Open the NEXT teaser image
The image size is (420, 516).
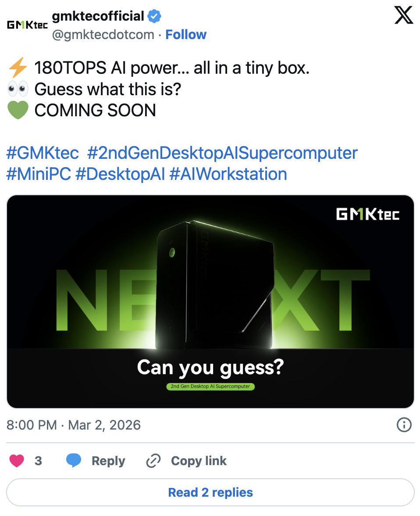pyautogui.click(x=210, y=301)
